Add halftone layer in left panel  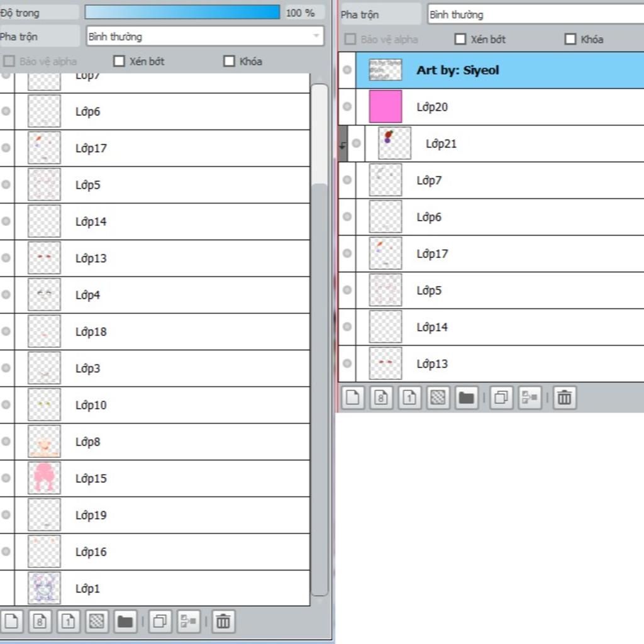[x=96, y=621]
